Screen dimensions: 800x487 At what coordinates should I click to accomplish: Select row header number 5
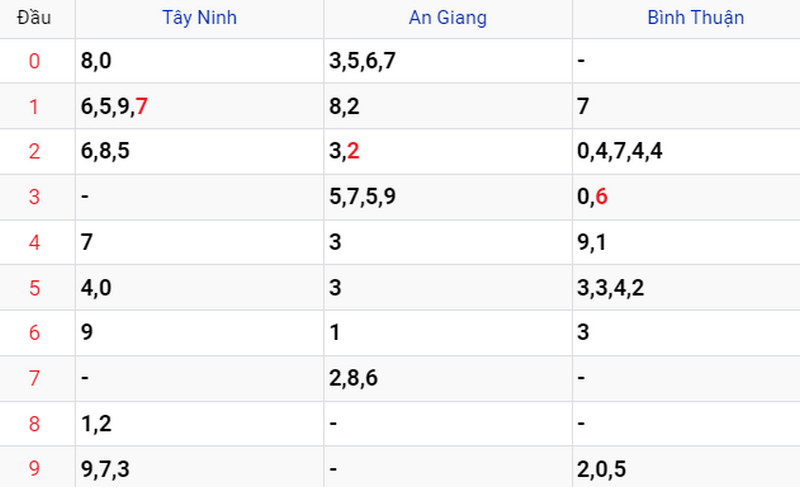coord(35,288)
